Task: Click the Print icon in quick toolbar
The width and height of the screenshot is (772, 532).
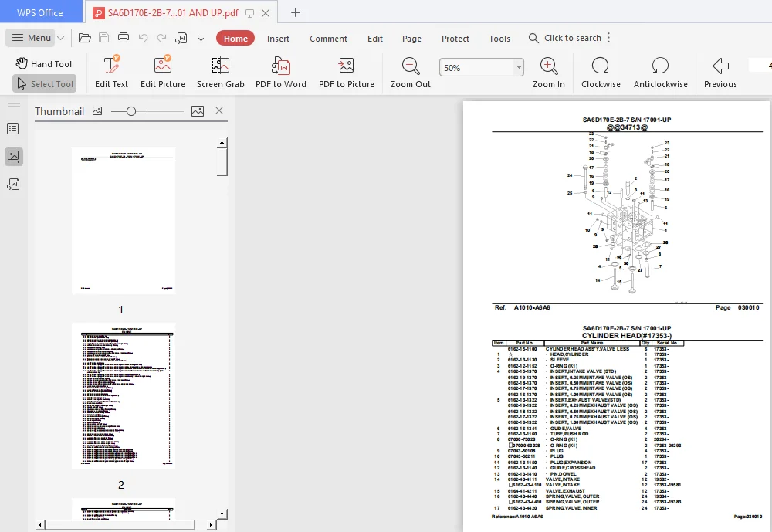Action: click(x=124, y=38)
